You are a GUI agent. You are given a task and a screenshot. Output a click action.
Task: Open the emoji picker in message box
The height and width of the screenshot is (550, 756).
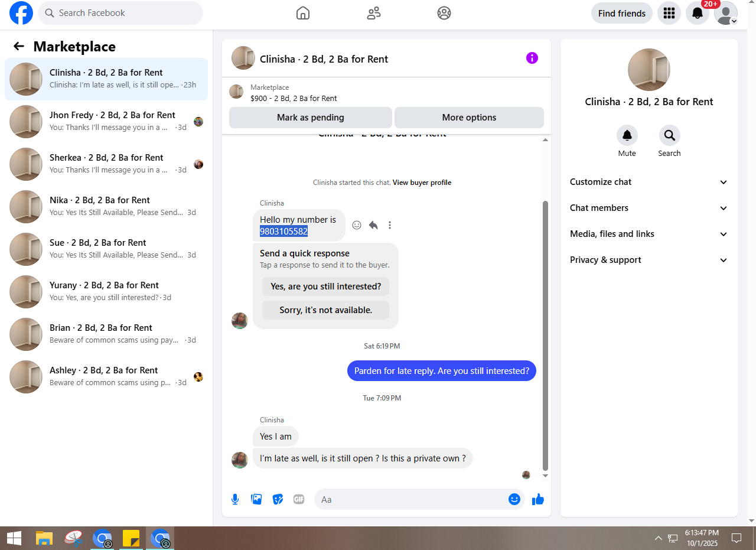514,499
